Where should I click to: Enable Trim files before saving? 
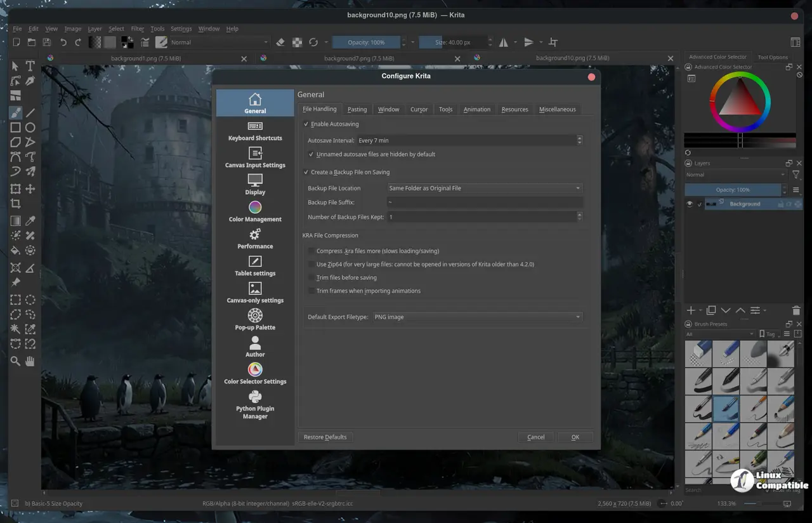point(311,277)
